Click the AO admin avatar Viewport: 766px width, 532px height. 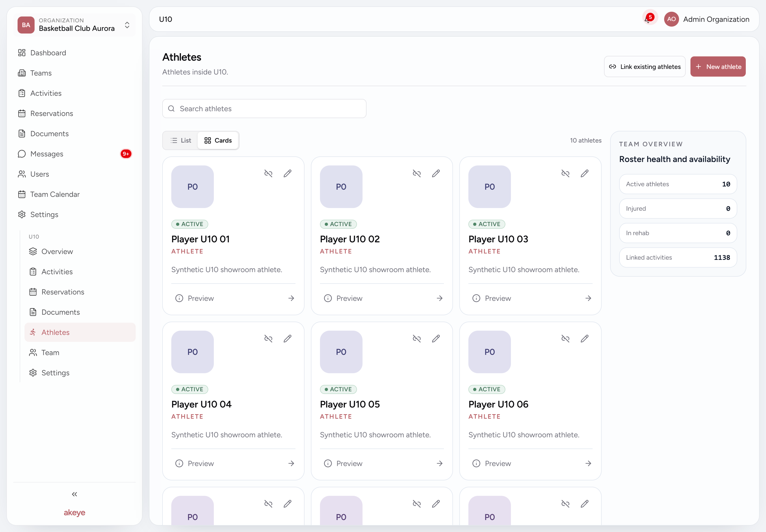pos(671,19)
